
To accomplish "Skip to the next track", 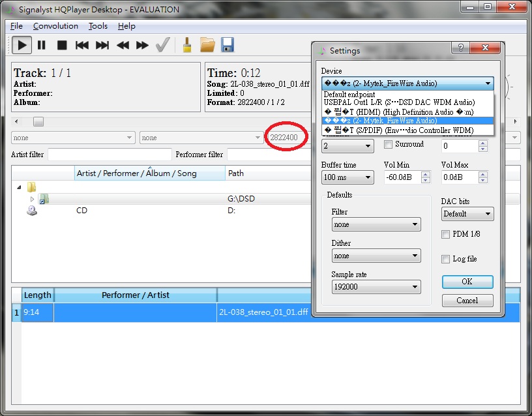I will coord(102,45).
